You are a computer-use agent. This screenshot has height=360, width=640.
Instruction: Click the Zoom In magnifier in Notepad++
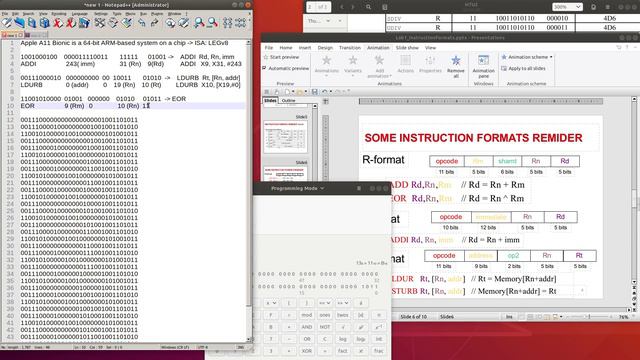coord(199,23)
